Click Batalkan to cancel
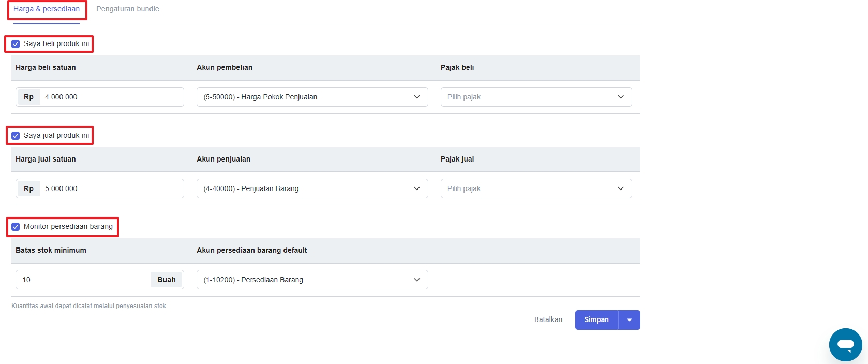The width and height of the screenshot is (868, 364). click(x=548, y=320)
